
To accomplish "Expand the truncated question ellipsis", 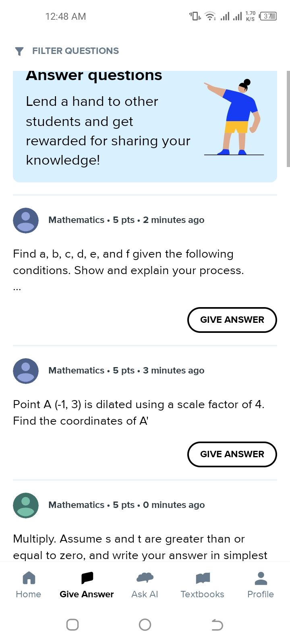I will 17,288.
